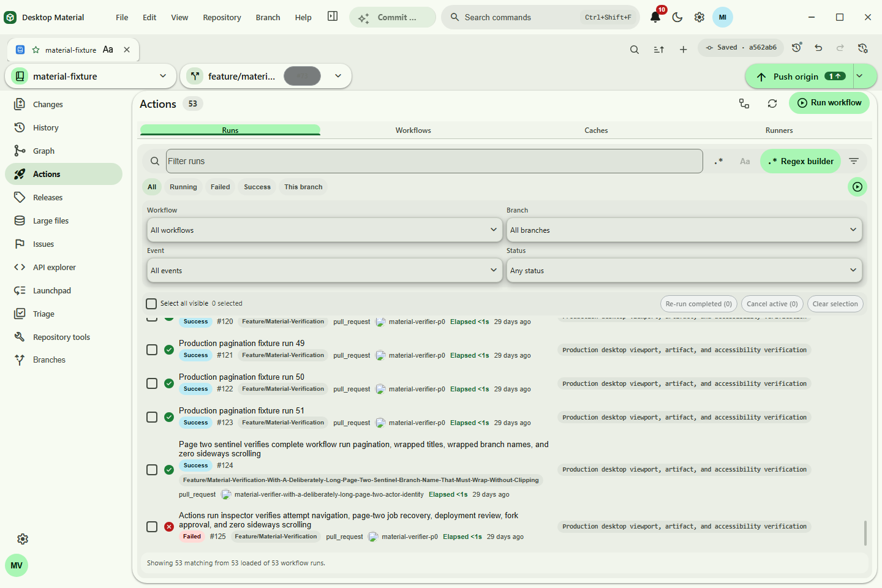The image size is (882, 588).
Task: Add a new tab with plus icon
Action: [x=684, y=50]
